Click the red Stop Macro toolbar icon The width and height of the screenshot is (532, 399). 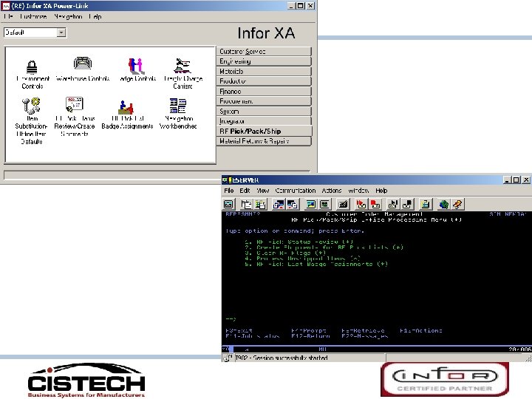point(375,204)
